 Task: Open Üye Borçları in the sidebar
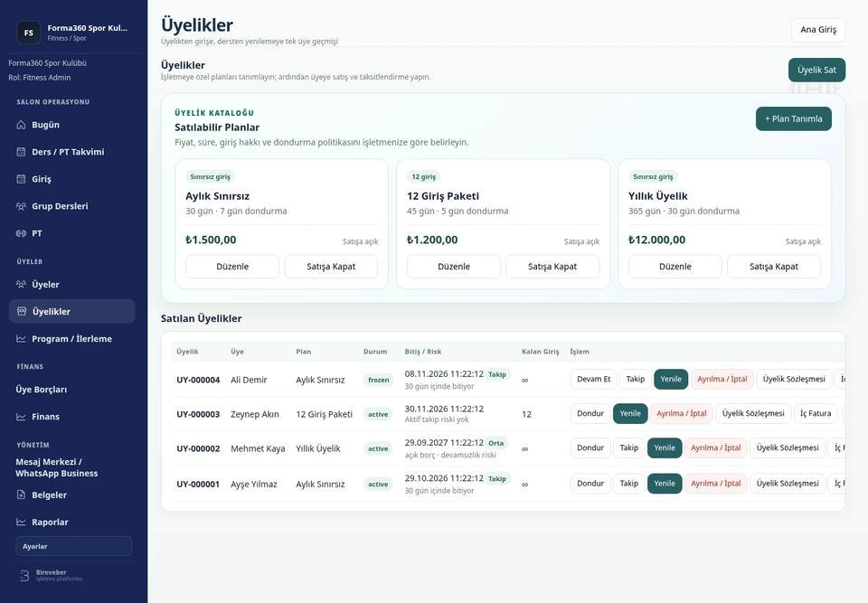point(42,390)
